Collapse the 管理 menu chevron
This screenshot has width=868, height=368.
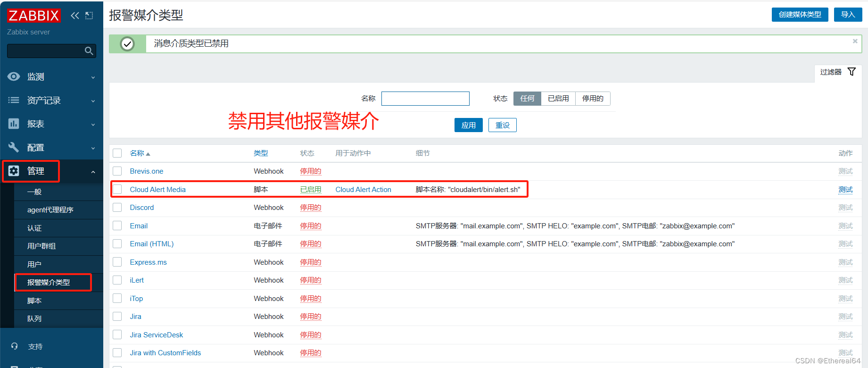tap(93, 172)
